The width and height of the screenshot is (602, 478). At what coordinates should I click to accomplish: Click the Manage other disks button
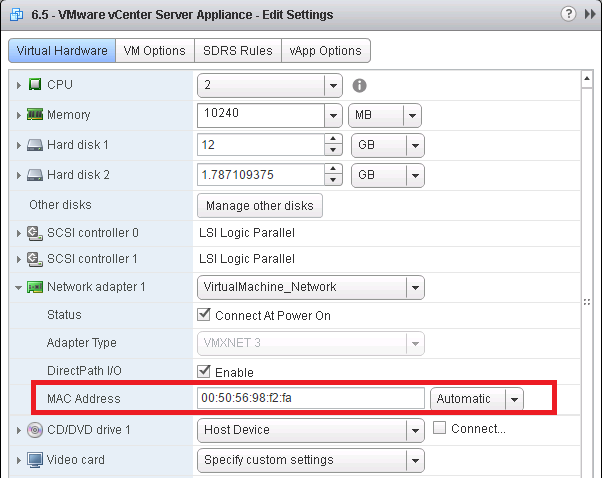pyautogui.click(x=260, y=205)
